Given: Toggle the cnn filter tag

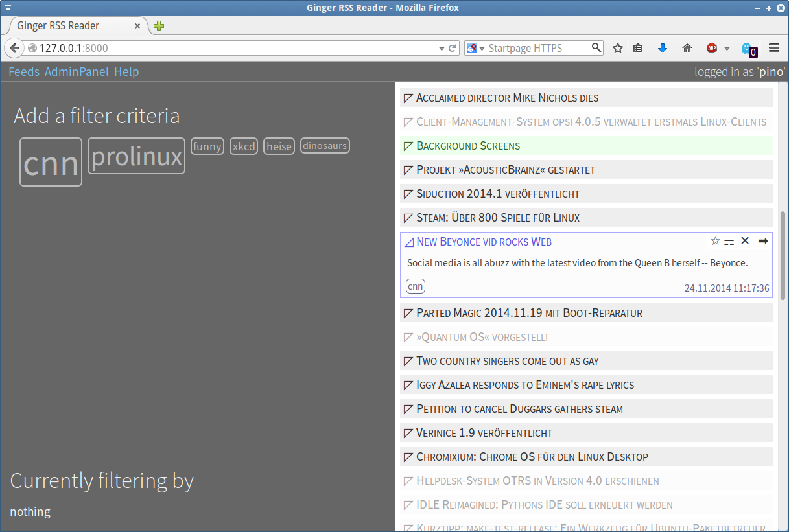Looking at the screenshot, I should 51,163.
